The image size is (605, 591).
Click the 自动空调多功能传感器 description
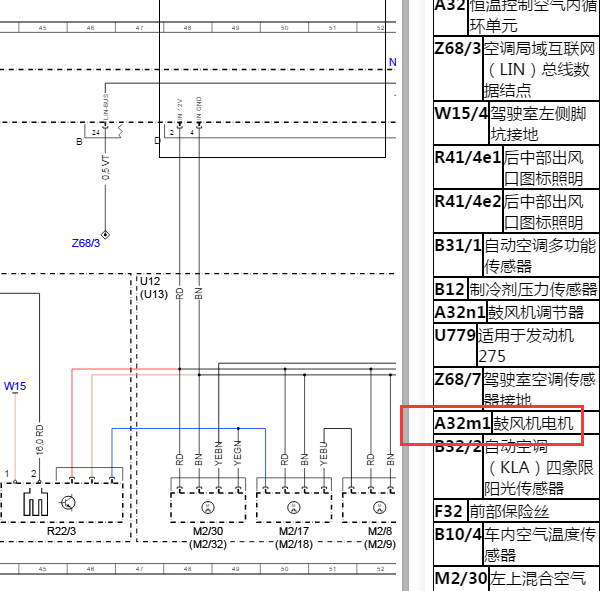click(541, 255)
